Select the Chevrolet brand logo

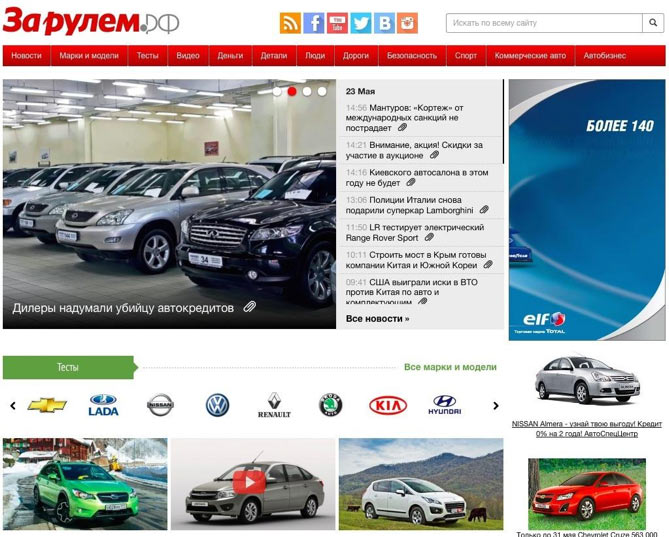click(x=47, y=405)
